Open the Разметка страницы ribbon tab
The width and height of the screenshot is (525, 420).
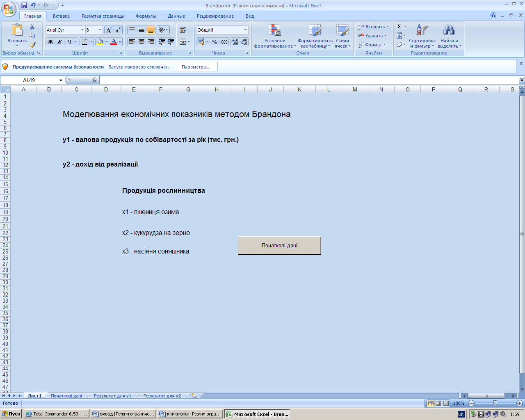[103, 16]
